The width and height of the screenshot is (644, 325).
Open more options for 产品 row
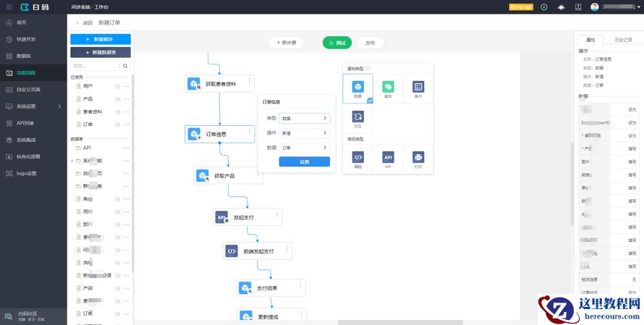point(126,99)
